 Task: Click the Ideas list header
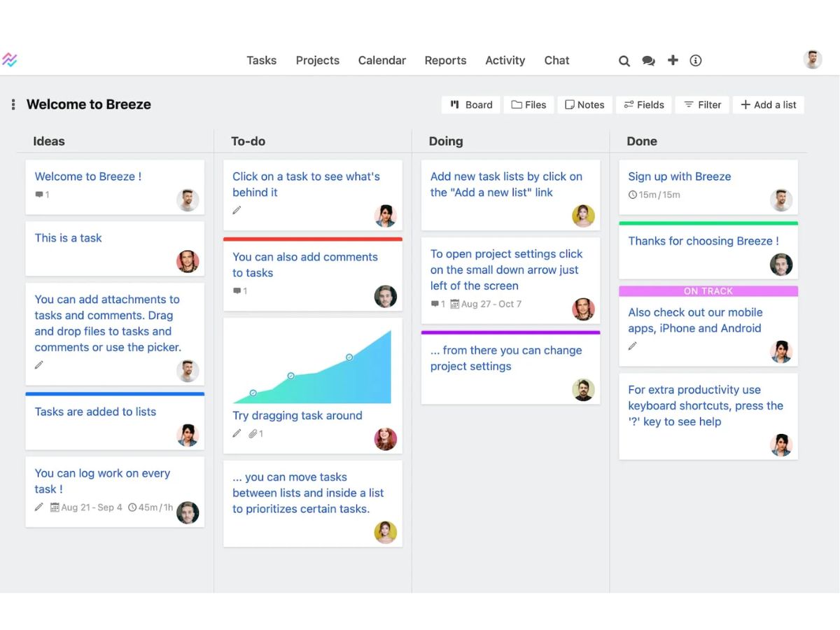tap(49, 141)
